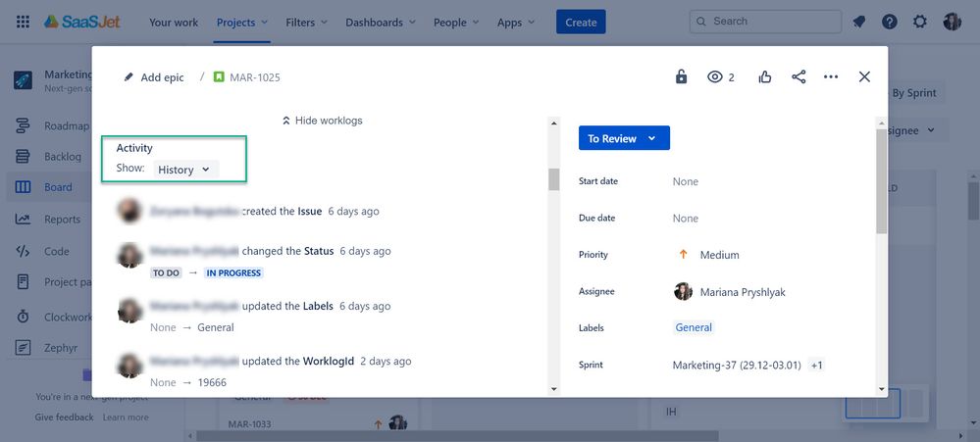This screenshot has width=980, height=442.
Task: Open Clockwork in the sidebar
Action: tap(53, 317)
